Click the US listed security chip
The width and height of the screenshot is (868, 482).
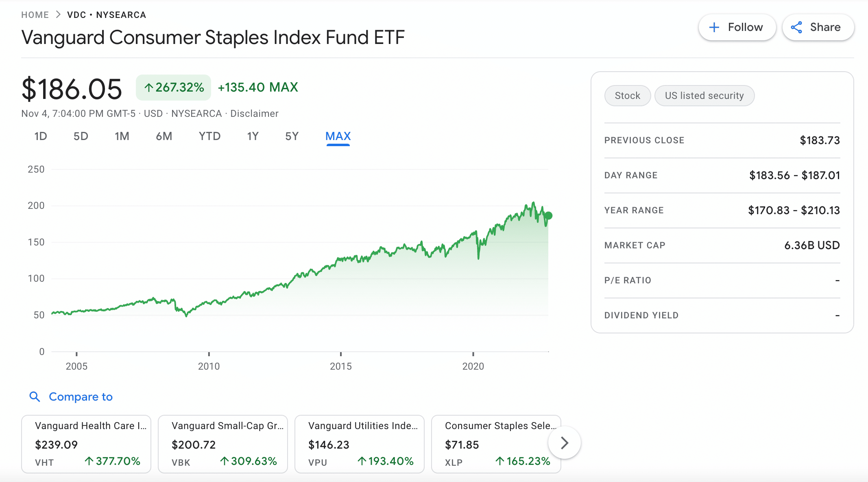pos(704,96)
